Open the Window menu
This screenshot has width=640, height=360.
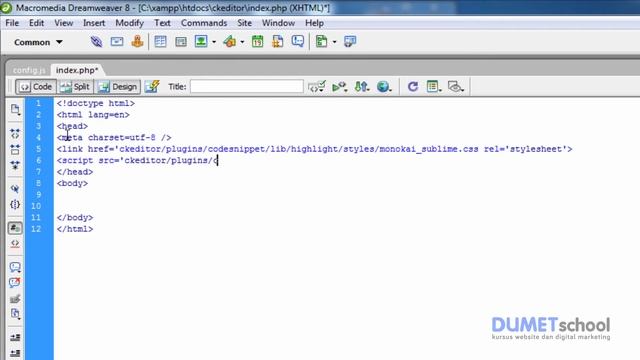(x=278, y=23)
